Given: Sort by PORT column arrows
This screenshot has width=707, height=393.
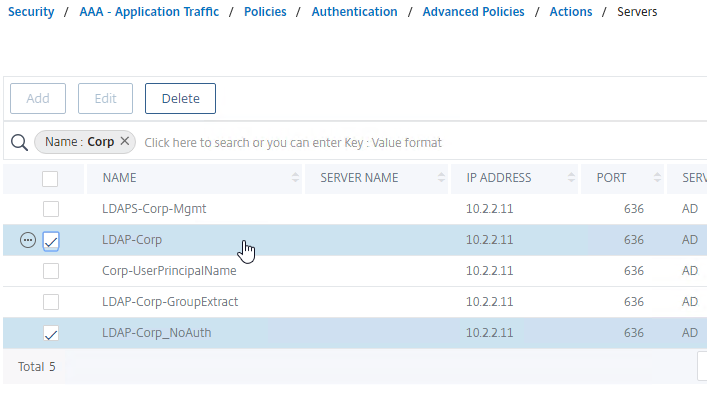Looking at the screenshot, I should pyautogui.click(x=657, y=178).
